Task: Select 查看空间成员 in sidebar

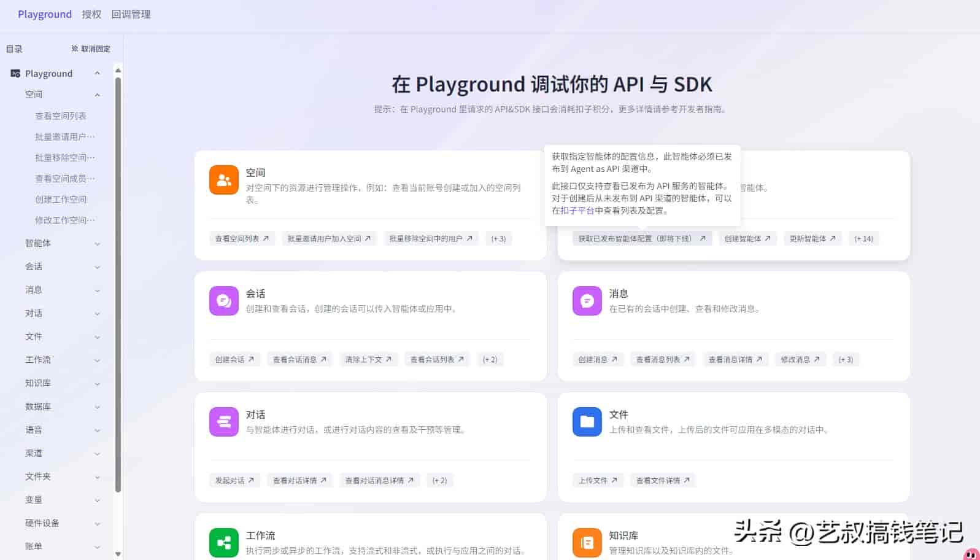Action: [65, 178]
